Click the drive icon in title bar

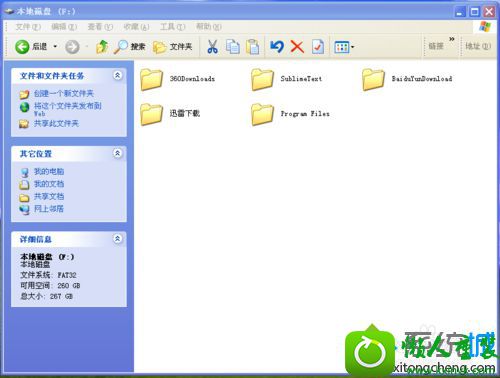9,11
